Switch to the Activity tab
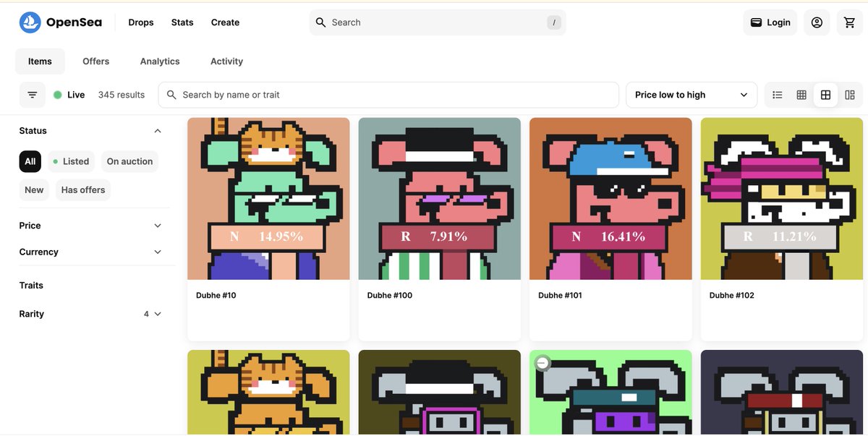 click(226, 61)
